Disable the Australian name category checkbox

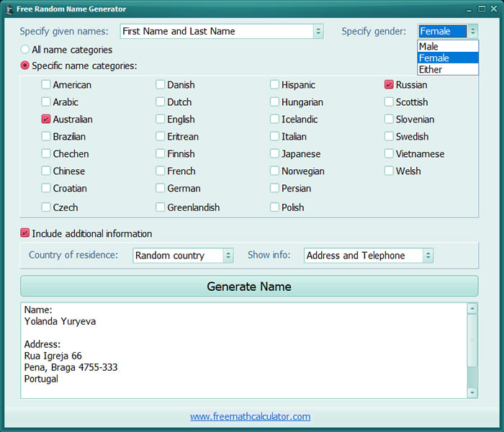46,120
